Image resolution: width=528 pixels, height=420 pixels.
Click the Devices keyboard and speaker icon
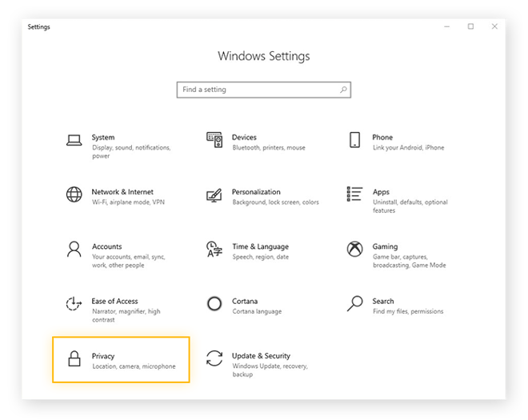214,140
